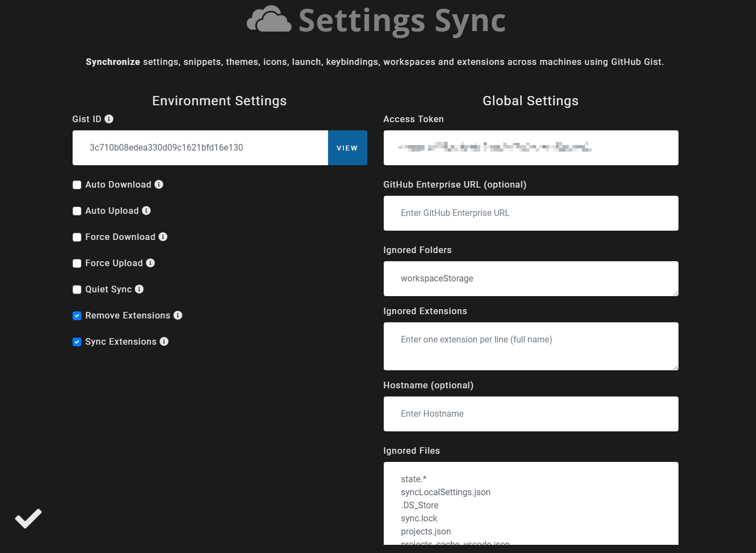Image resolution: width=756 pixels, height=553 pixels.
Task: Click the GitHub Enterprise URL field
Action: click(531, 213)
